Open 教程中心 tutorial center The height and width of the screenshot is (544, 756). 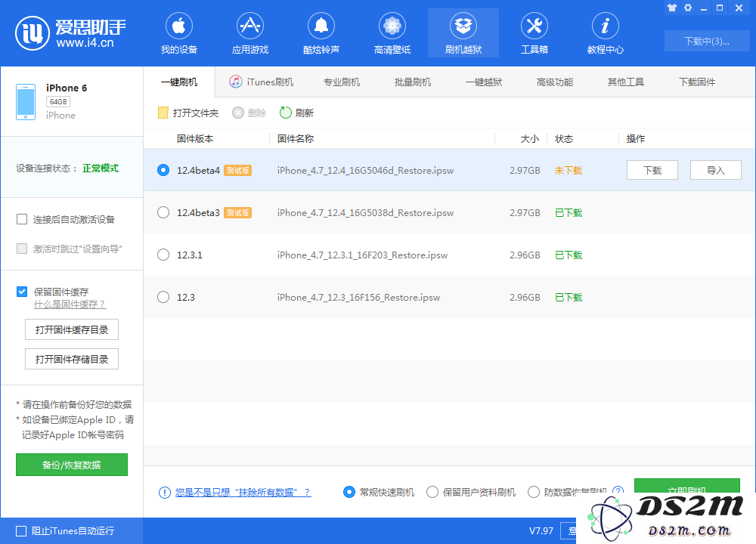point(605,34)
